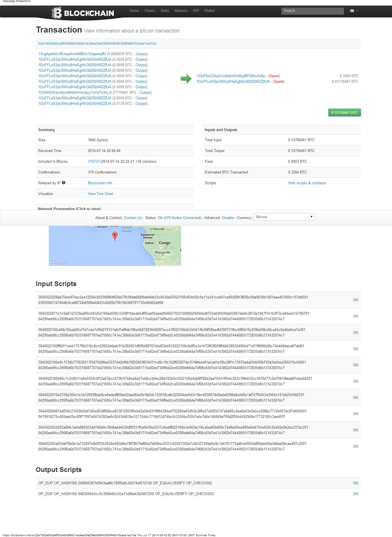Open the US flag language selector

[354, 11]
